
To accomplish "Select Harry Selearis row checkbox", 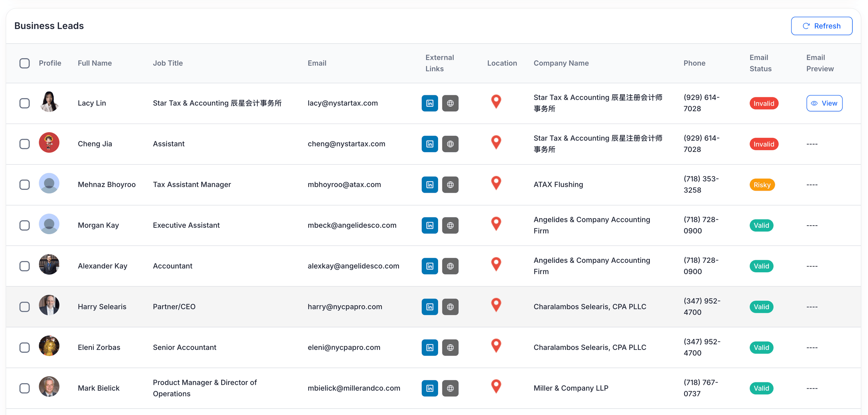I will (x=25, y=307).
